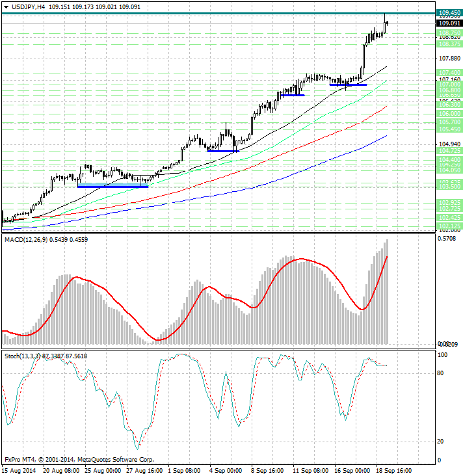
Task: Select the 16 Sep 00:00 time label
Action: [352, 471]
